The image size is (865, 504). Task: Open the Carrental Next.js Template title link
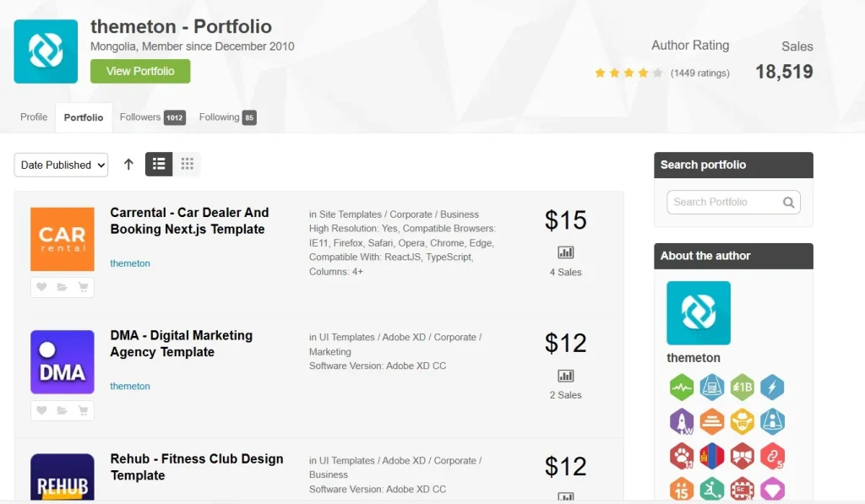(x=189, y=221)
